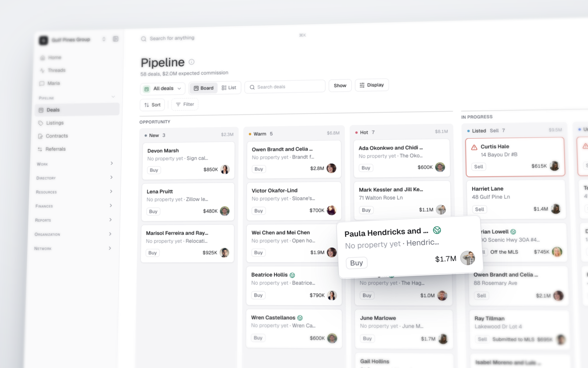This screenshot has width=588, height=368.
Task: Click the warning icon on Curtis Hale card
Action: 474,147
